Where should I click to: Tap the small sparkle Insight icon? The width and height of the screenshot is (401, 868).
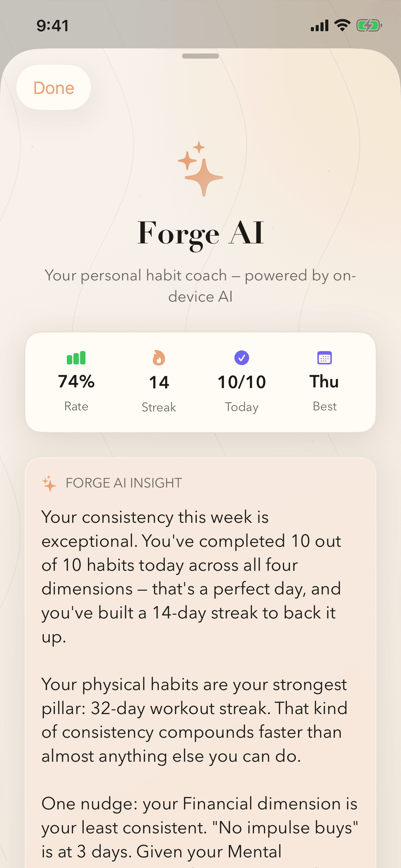tap(49, 483)
